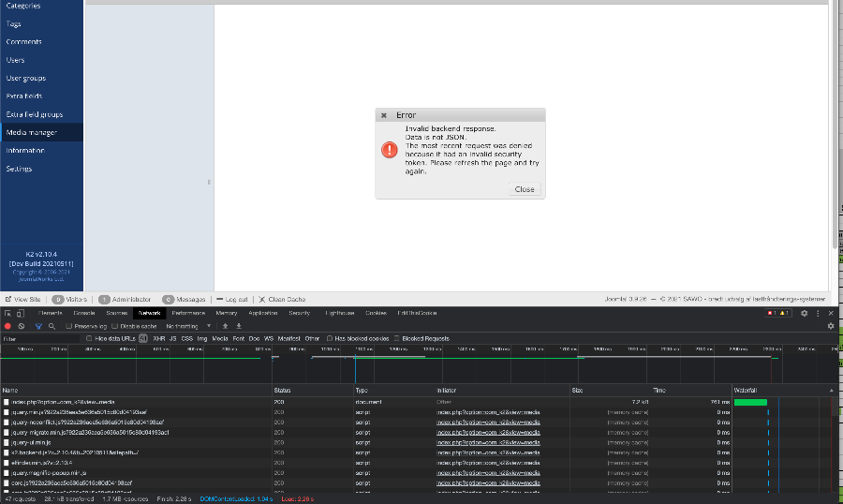Click the Clean Cache scissors icon
843x504 pixels.
(262, 299)
